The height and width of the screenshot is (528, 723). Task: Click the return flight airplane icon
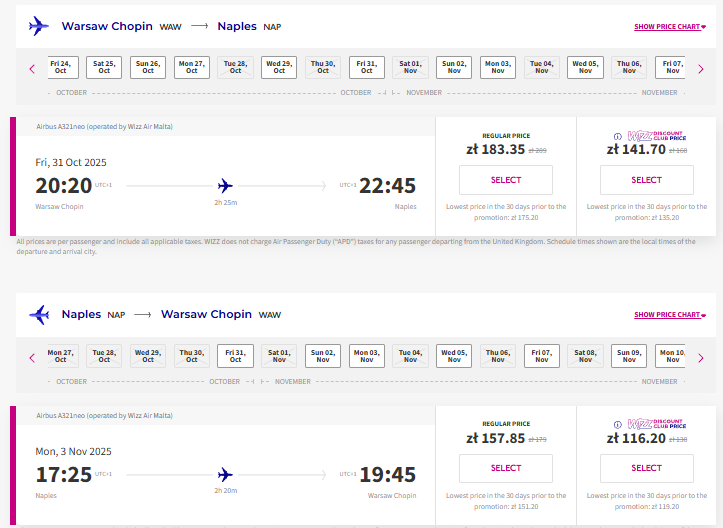[x=39, y=315]
